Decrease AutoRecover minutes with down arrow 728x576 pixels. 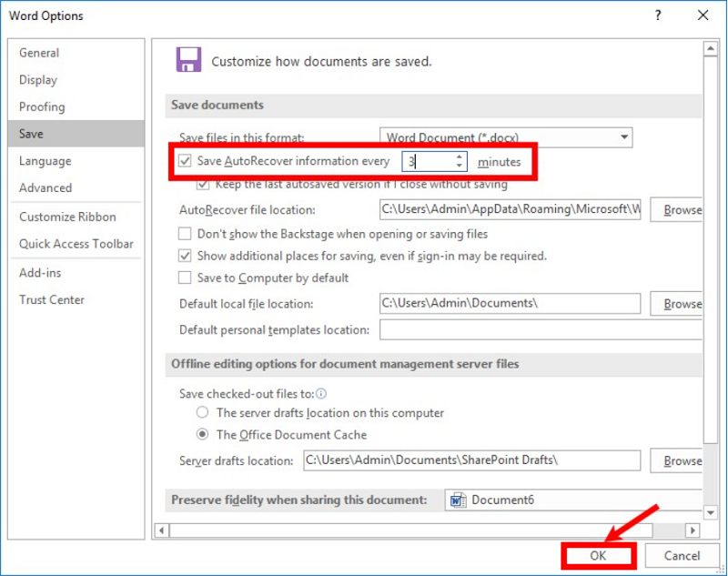click(x=460, y=167)
